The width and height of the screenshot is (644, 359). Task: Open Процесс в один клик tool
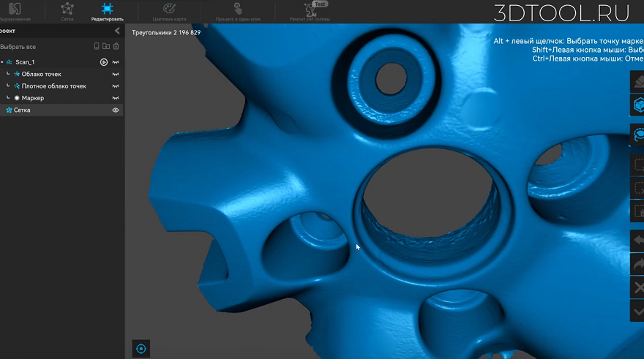pos(238,12)
